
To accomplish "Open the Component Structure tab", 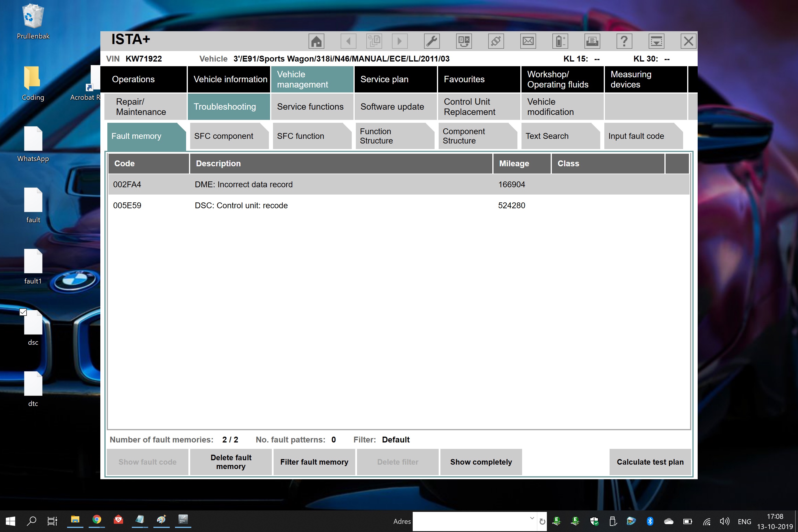I will coord(478,136).
